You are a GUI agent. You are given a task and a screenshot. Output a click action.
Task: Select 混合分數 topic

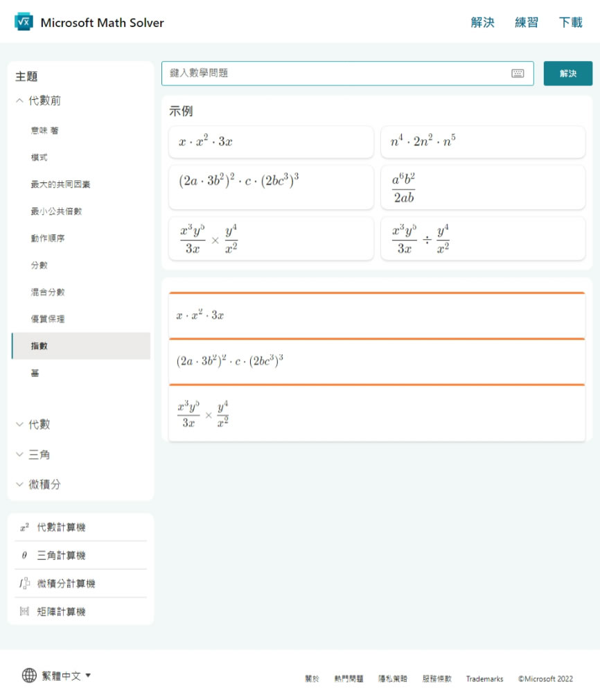[x=47, y=292]
